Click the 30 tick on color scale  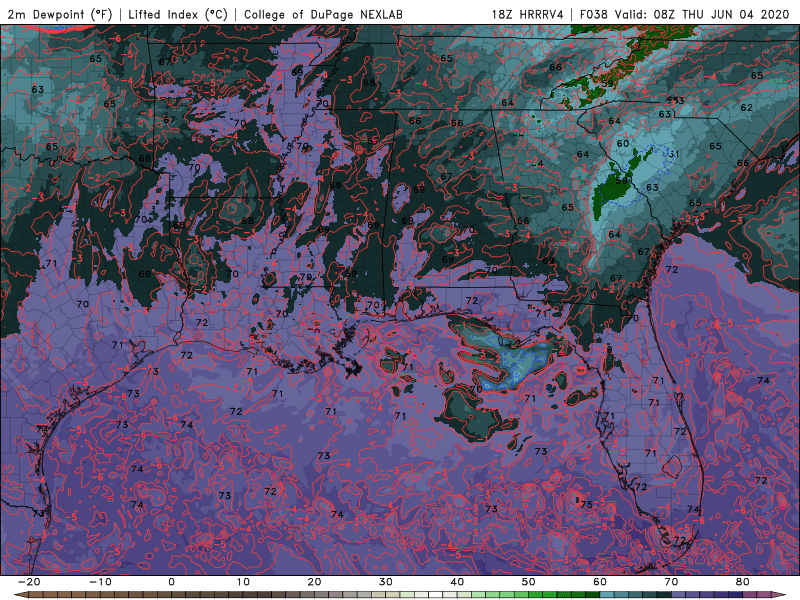tap(386, 582)
